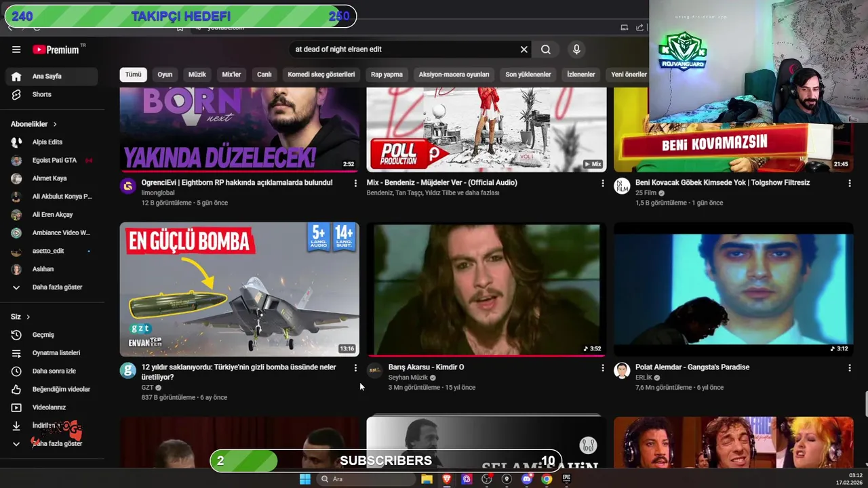Open Daha sonra izle list

pos(52,371)
